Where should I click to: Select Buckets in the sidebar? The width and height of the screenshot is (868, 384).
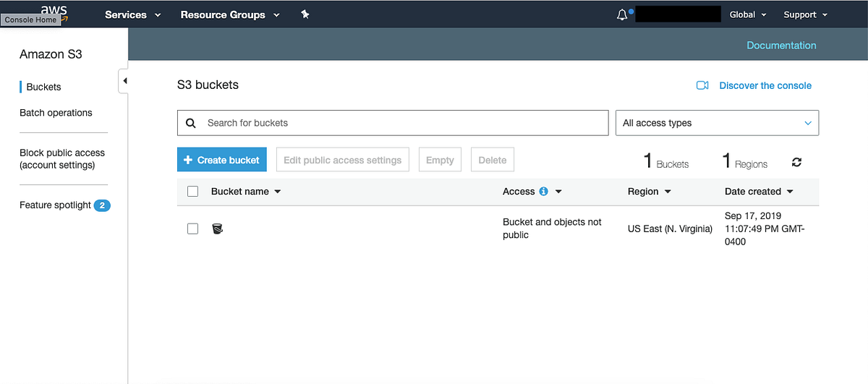click(43, 87)
